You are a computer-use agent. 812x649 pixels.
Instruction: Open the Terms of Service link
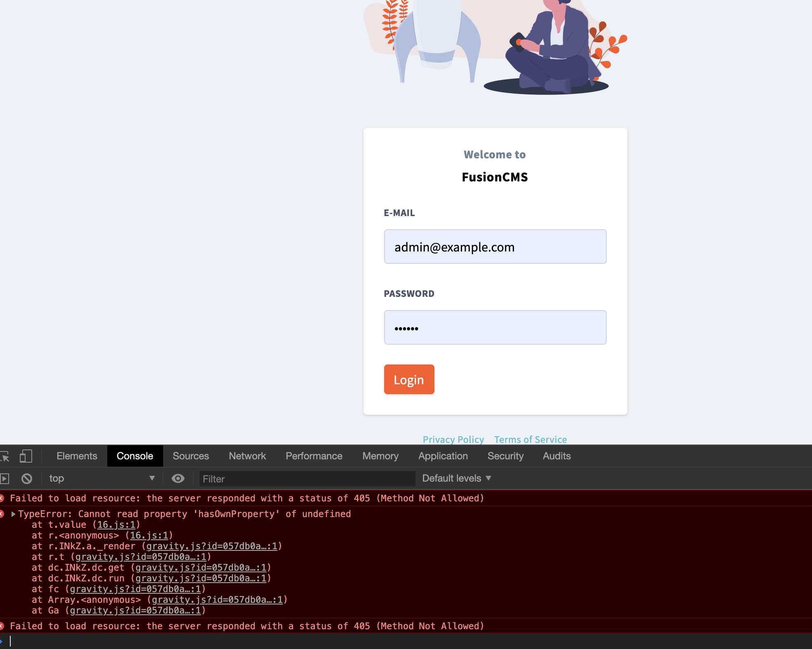click(x=530, y=440)
